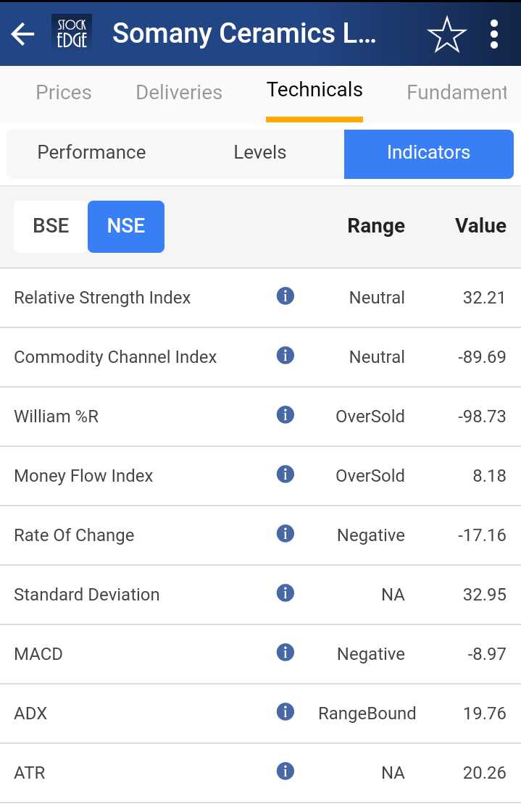
Task: Tap the ADX info icon
Action: pos(285,711)
